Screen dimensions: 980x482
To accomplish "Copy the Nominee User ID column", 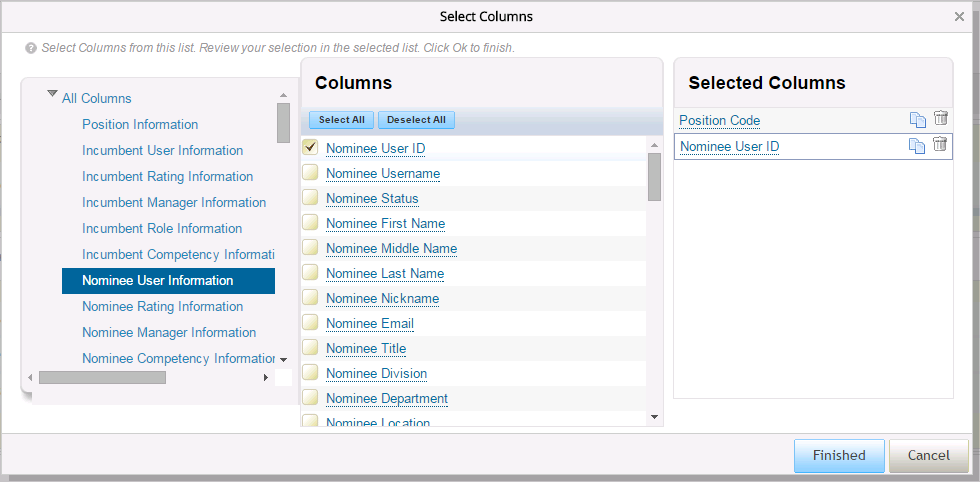I will [x=916, y=146].
